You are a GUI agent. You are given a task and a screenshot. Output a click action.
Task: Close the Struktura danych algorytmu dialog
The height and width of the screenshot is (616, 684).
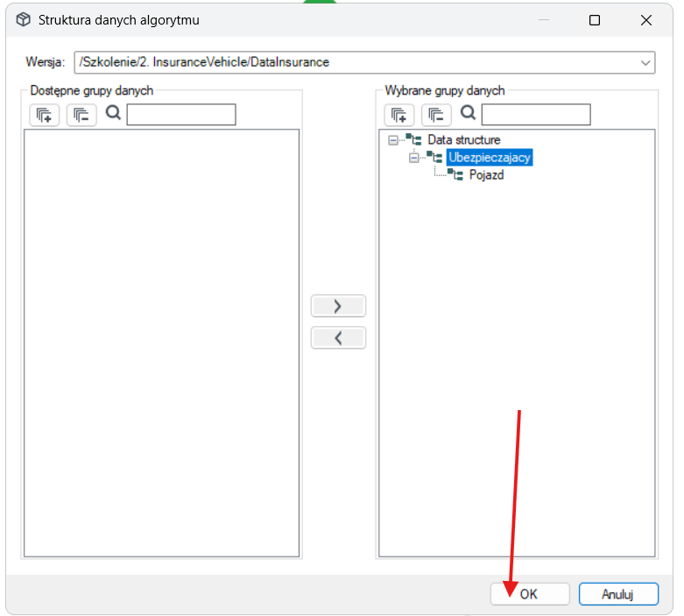646,20
